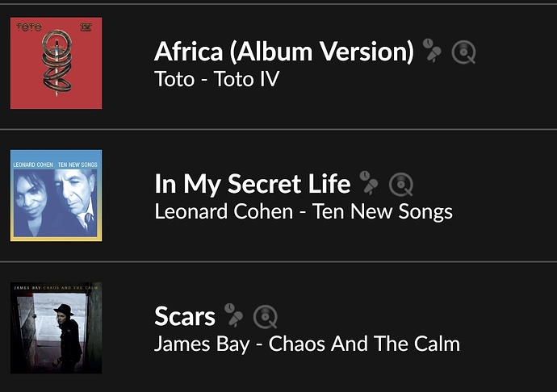Click the TOTO logo on the red cover

point(29,27)
